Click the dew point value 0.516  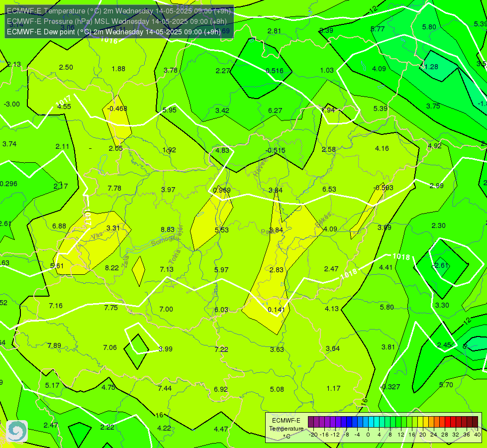click(275, 71)
